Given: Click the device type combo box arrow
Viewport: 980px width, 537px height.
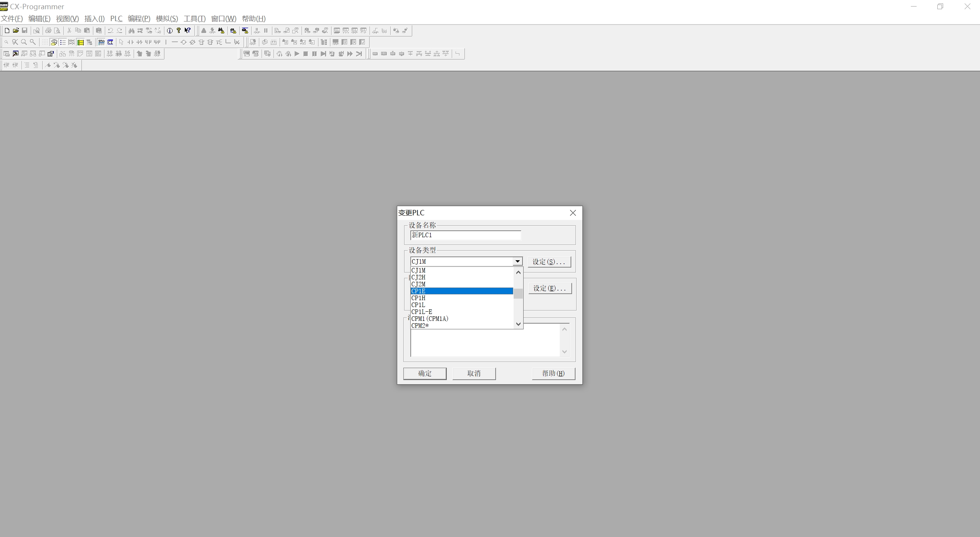Looking at the screenshot, I should tap(517, 261).
